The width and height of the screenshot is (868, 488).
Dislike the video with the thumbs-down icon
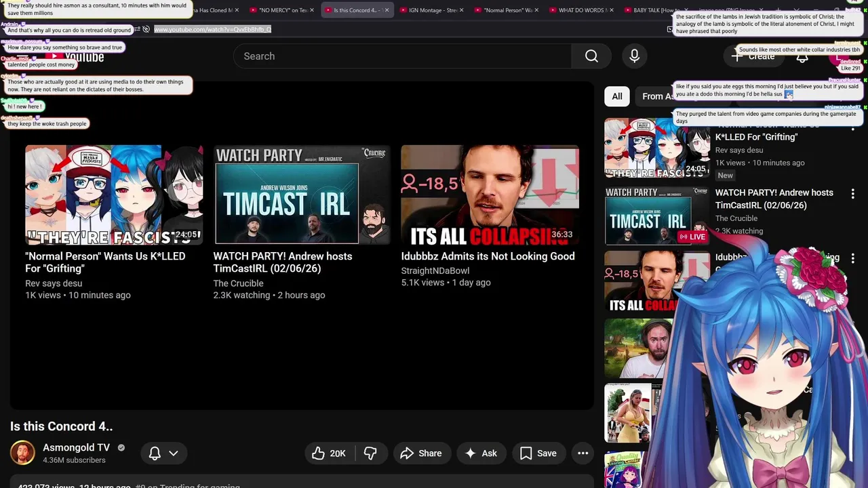tap(370, 453)
